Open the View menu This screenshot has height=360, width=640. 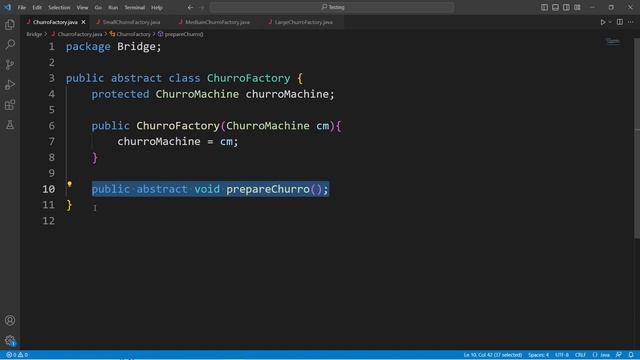pos(82,7)
